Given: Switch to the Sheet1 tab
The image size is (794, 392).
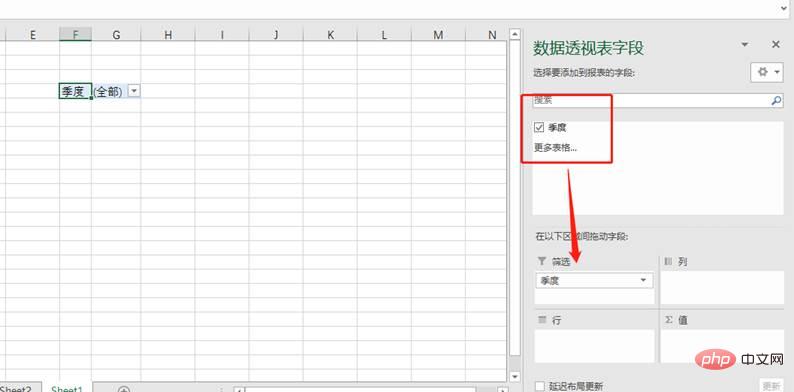Looking at the screenshot, I should pyautogui.click(x=66, y=389).
